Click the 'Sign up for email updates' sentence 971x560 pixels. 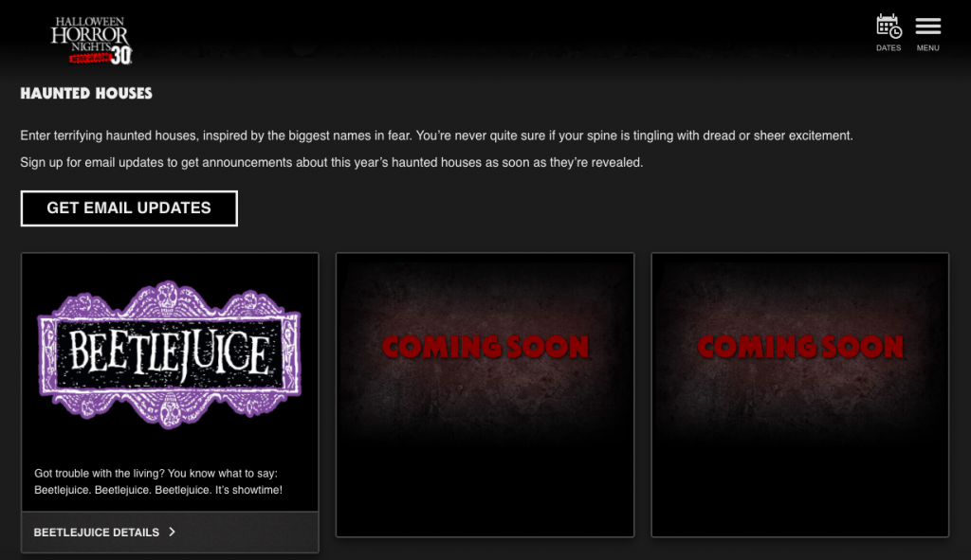(x=332, y=163)
